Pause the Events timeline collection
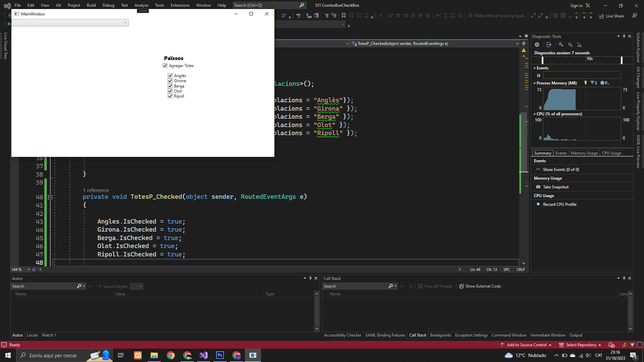 (x=539, y=75)
